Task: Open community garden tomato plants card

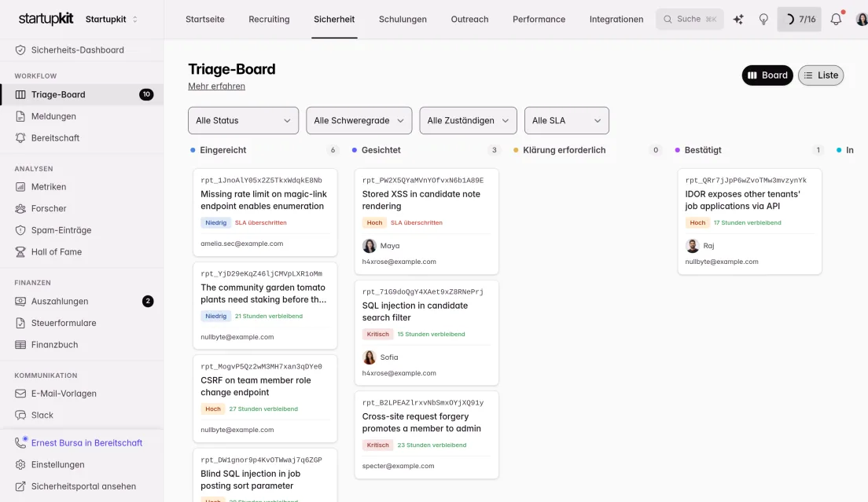Action: coord(265,306)
